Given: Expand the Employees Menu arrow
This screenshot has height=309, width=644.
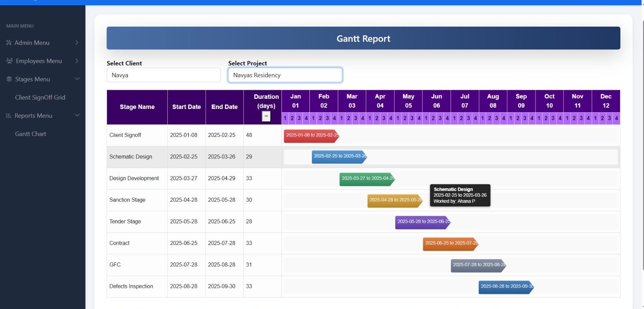Looking at the screenshot, I should 77,61.
